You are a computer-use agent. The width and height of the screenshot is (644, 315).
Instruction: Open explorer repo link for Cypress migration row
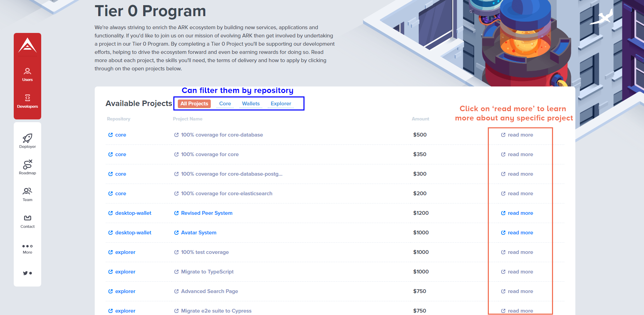coord(122,311)
